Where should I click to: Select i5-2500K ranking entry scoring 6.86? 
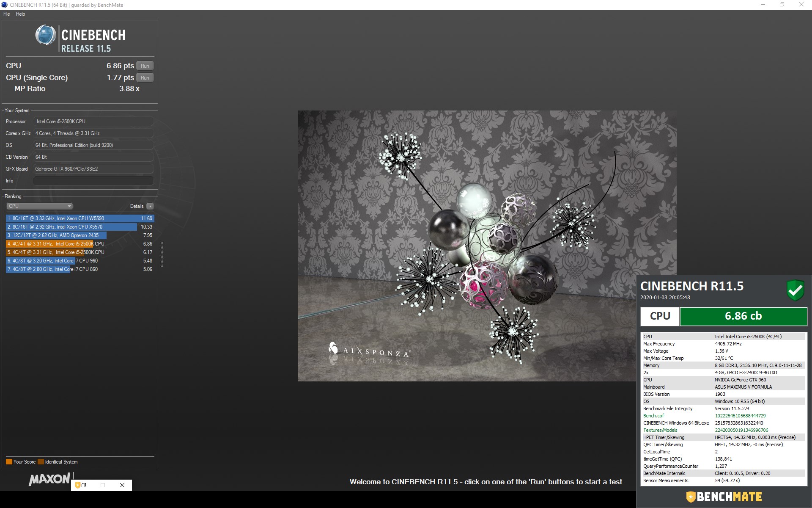click(x=80, y=244)
